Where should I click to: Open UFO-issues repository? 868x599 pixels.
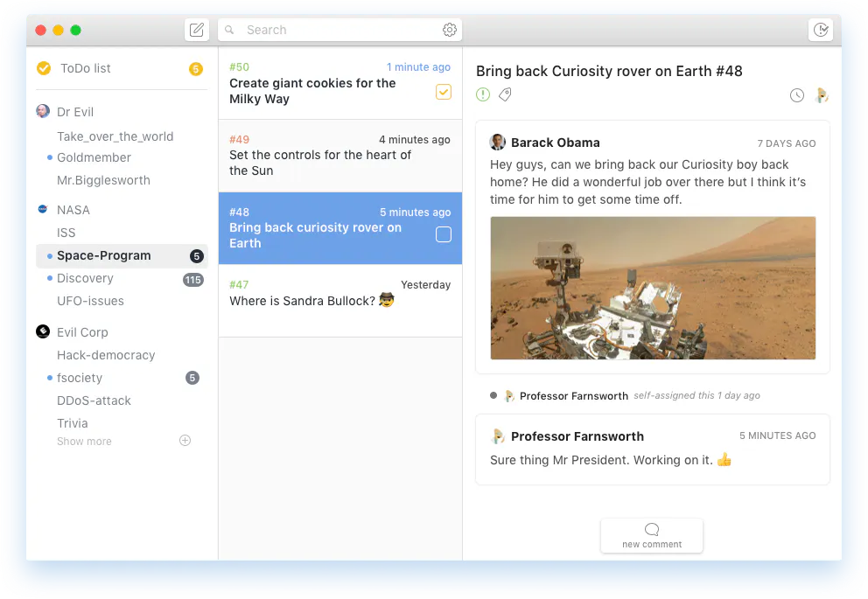[x=91, y=301]
